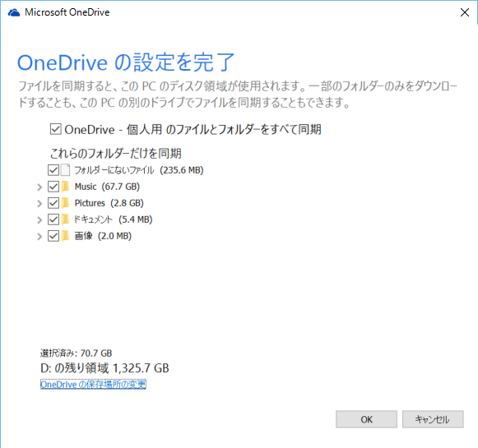The height and width of the screenshot is (448, 478).
Task: Click the OneDrive の設定を完了 heading
Action: click(126, 62)
